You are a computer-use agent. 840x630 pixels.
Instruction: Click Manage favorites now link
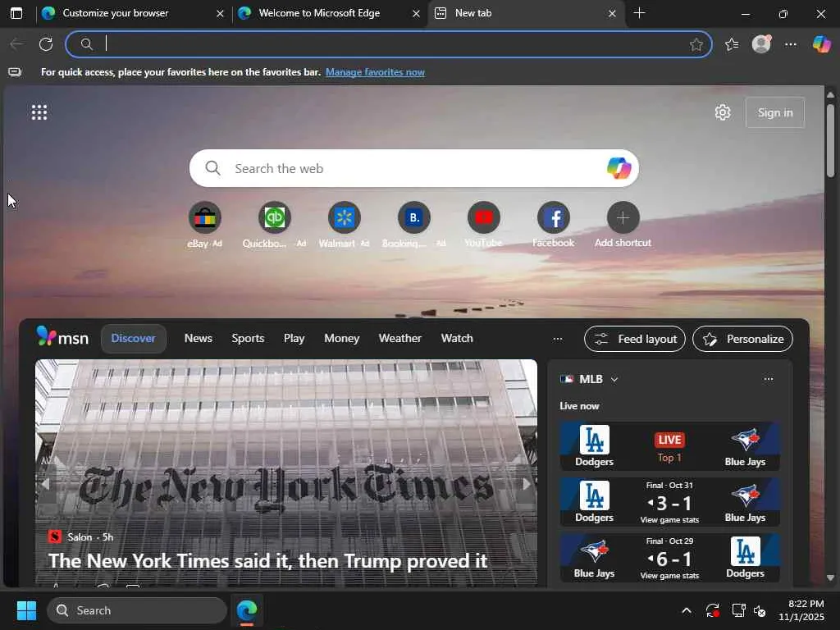(x=375, y=72)
